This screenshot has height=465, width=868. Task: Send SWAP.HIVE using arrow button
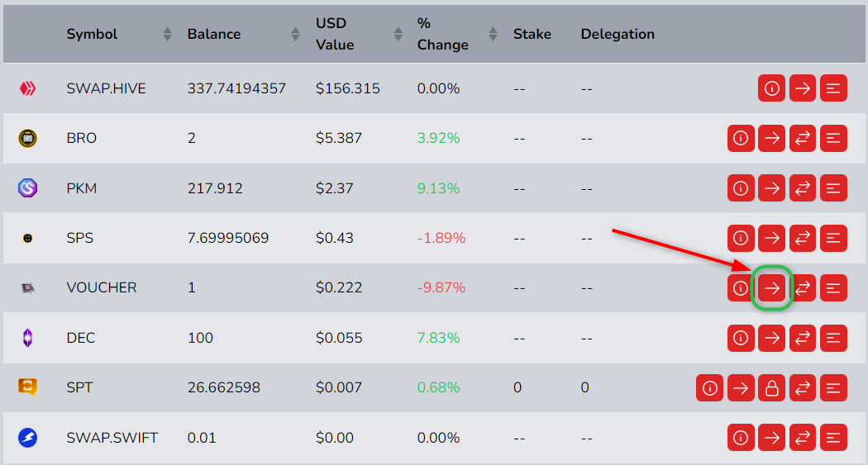pos(803,88)
